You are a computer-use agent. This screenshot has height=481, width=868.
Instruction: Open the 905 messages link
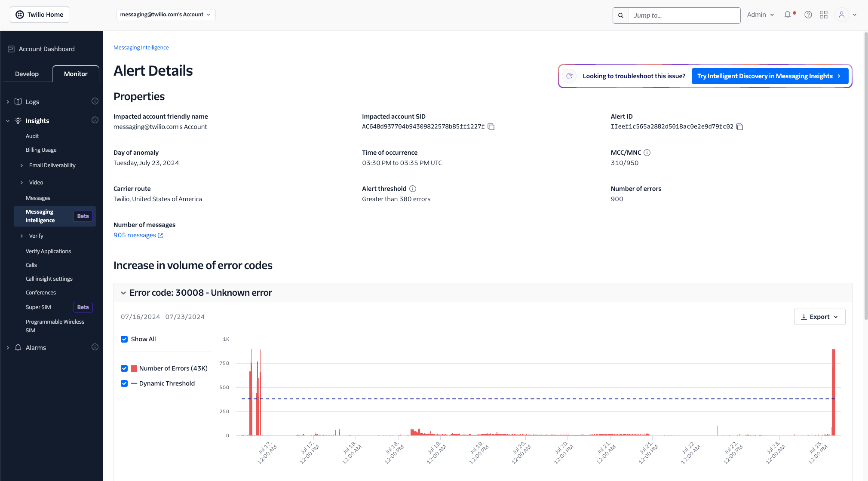134,235
